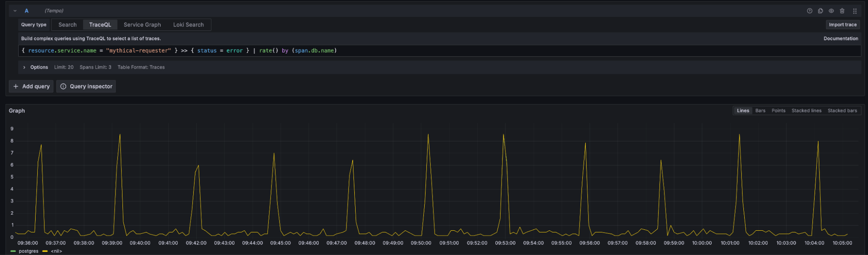Change graph style to Stacked bars
Screen dimensions: 868x255
(x=842, y=111)
